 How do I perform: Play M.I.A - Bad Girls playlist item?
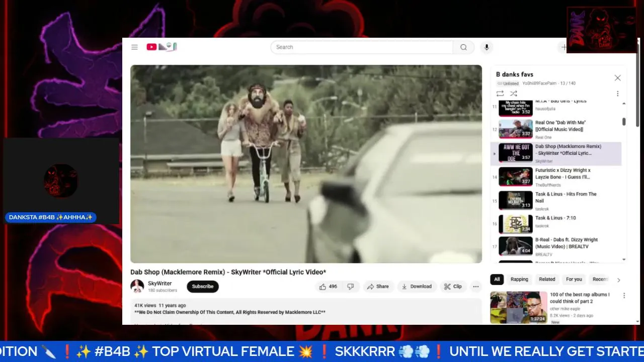click(556, 107)
